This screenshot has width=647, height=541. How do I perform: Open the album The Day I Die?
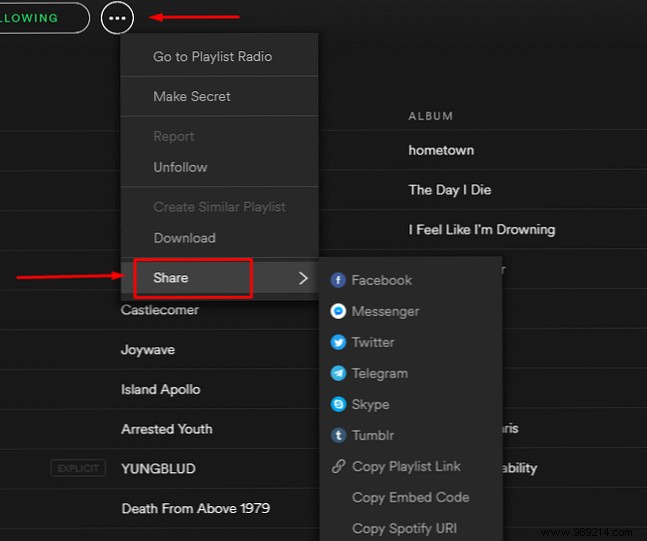[450, 190]
